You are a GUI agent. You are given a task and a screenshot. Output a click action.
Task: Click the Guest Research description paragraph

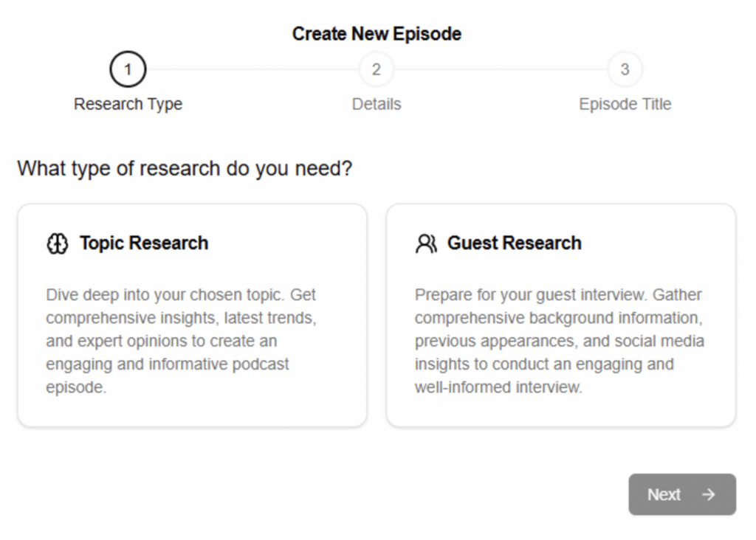tap(559, 341)
